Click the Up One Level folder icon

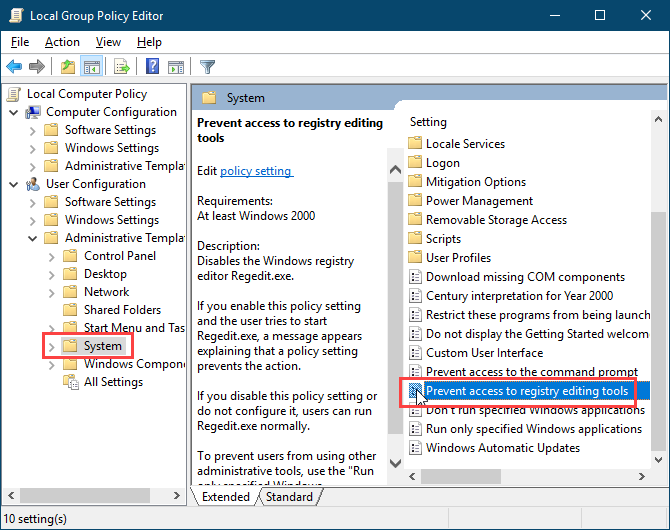coord(67,67)
